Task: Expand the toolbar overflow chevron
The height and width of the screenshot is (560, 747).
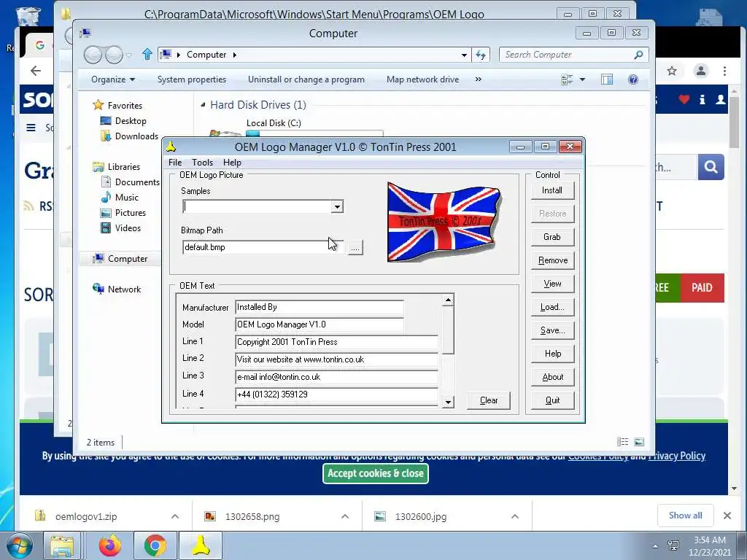Action: 479,79
